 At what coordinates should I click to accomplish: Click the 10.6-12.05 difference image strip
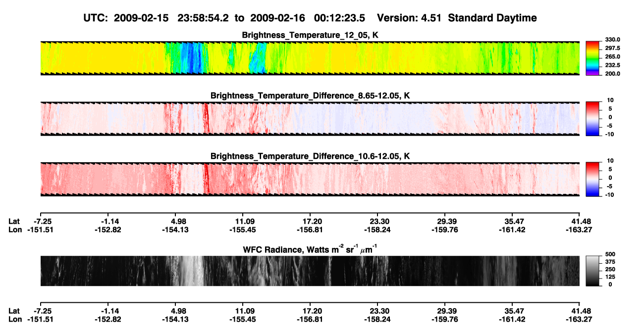310,180
